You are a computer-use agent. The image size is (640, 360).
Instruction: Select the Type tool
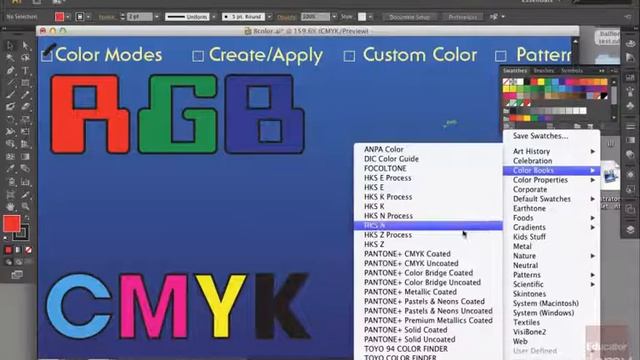(25, 71)
